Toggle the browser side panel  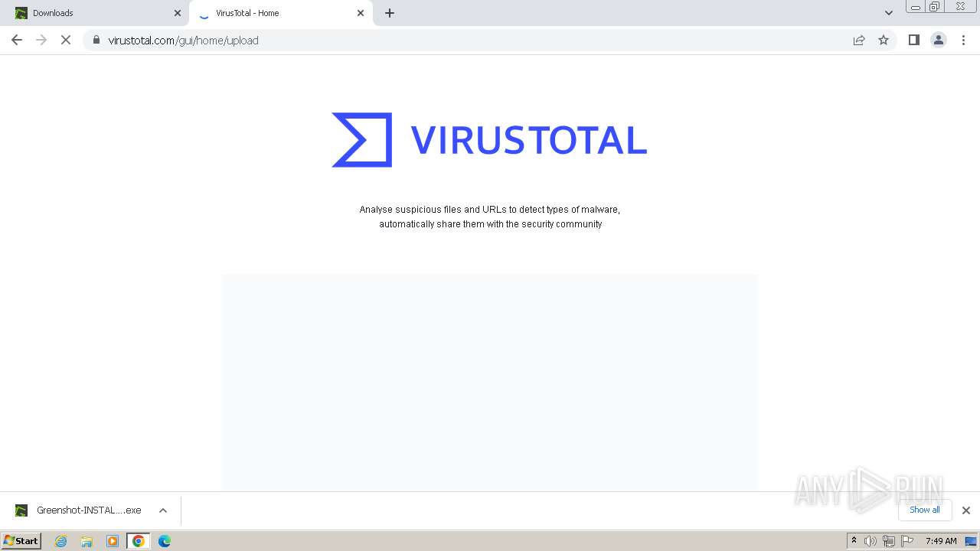(x=914, y=40)
